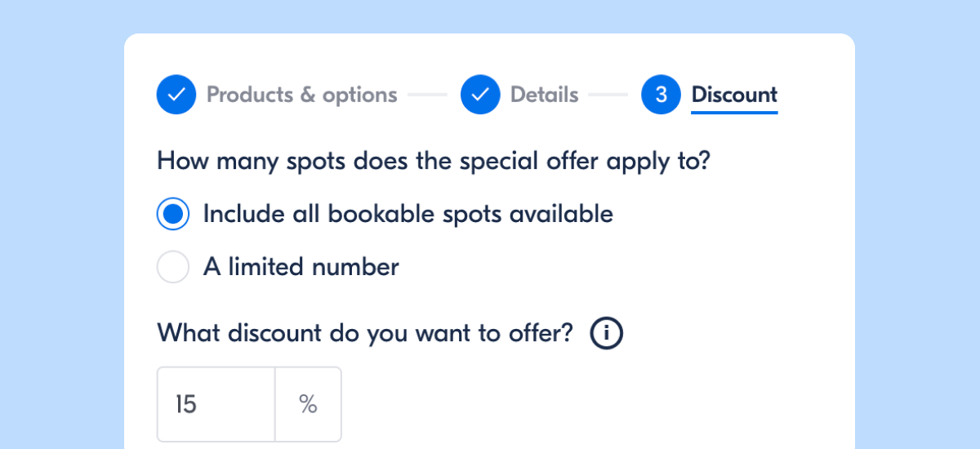
Task: Choose the A limited number radio button
Action: [x=173, y=267]
